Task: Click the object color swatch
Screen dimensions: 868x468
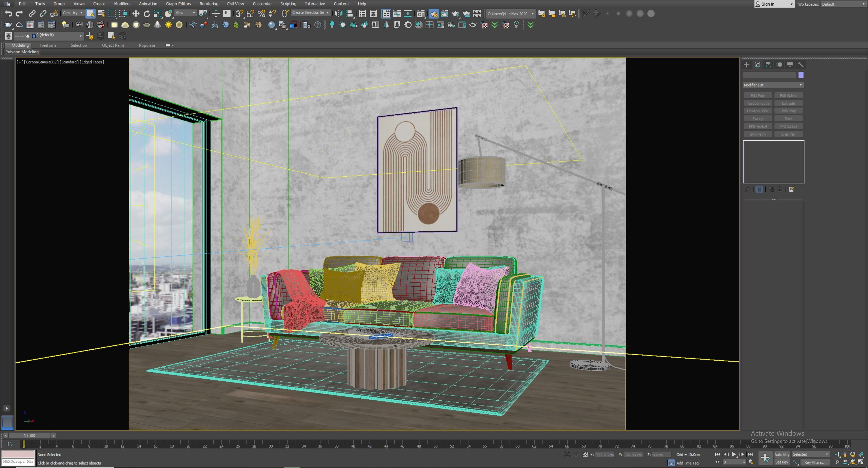Action: [x=801, y=75]
